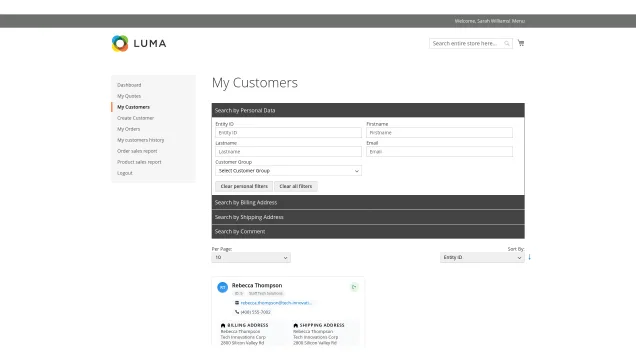Select My Customers in the sidebar
This screenshot has width=640, height=360.
[133, 107]
